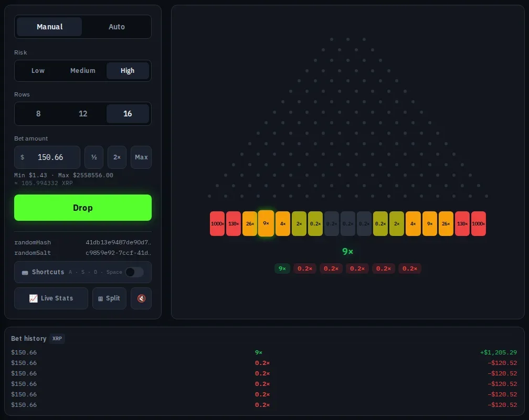Set rows to 12
This screenshot has width=529, height=420.
(83, 114)
